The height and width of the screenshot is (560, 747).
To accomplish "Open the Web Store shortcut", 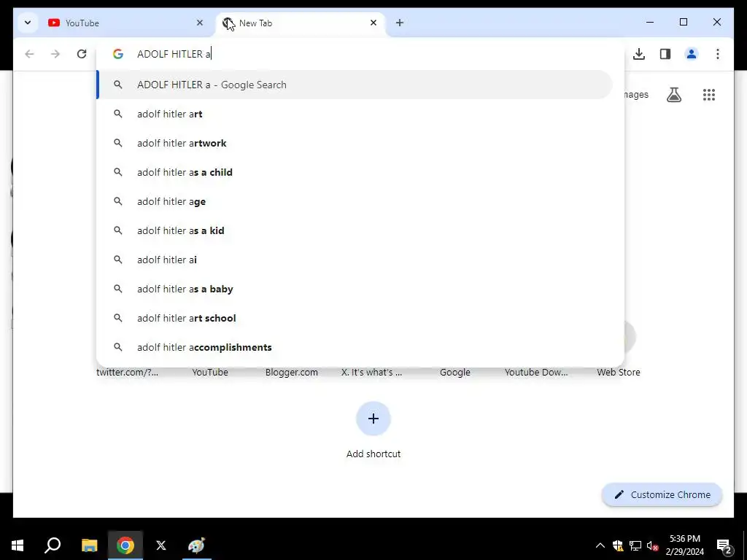I will (x=619, y=372).
